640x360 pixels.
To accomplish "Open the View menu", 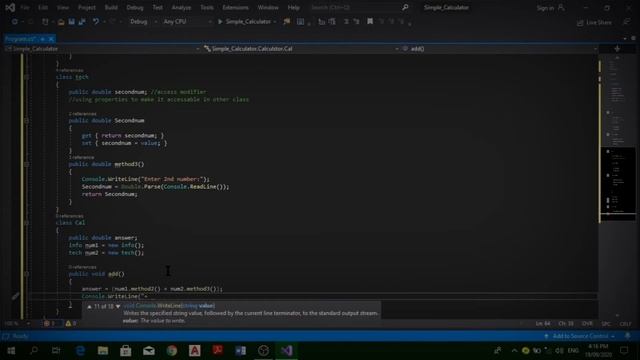I will [x=62, y=7].
